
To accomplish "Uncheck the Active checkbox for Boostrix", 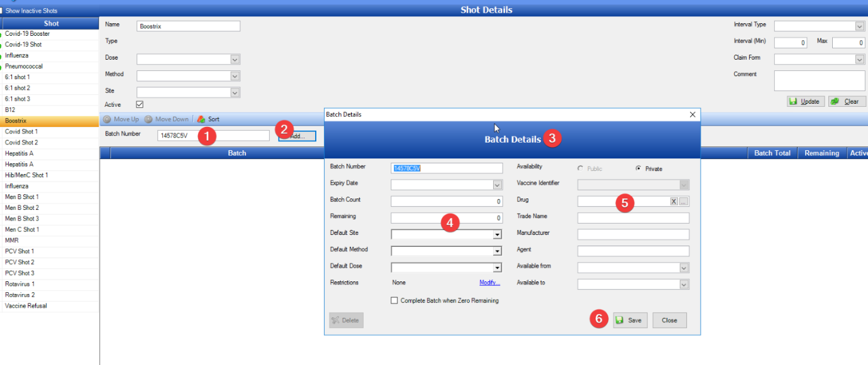I will point(140,105).
